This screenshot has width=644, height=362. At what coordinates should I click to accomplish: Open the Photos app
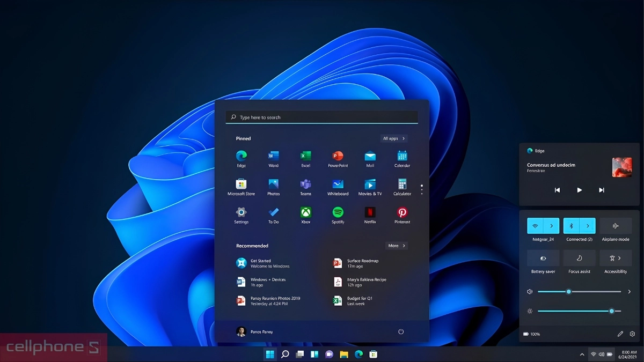click(x=273, y=187)
